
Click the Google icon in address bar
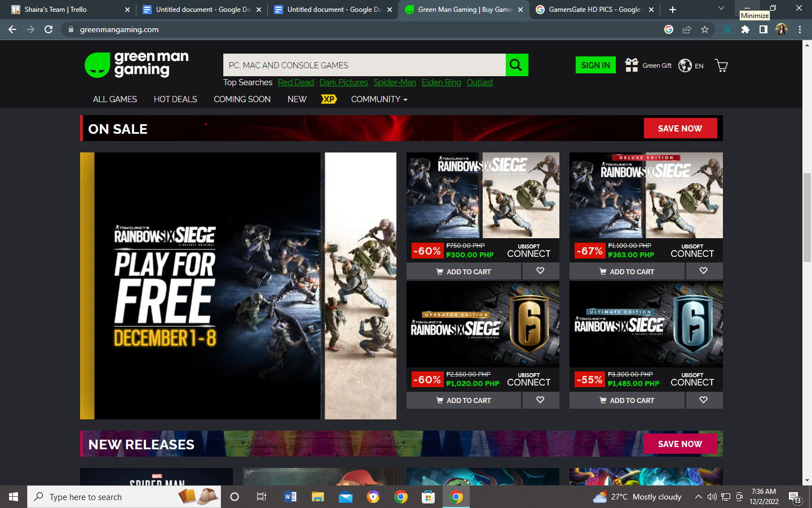[669, 29]
